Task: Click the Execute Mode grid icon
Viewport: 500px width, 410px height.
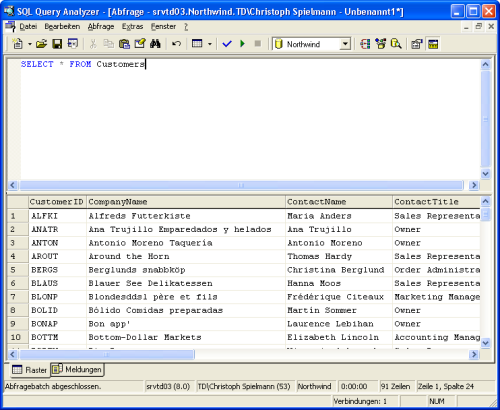Action: pos(197,44)
